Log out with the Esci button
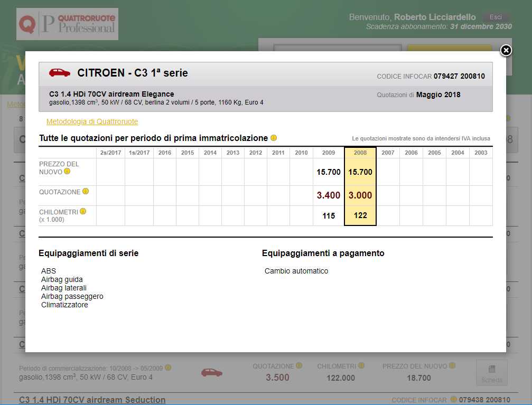The height and width of the screenshot is (405, 532). pyautogui.click(x=496, y=17)
